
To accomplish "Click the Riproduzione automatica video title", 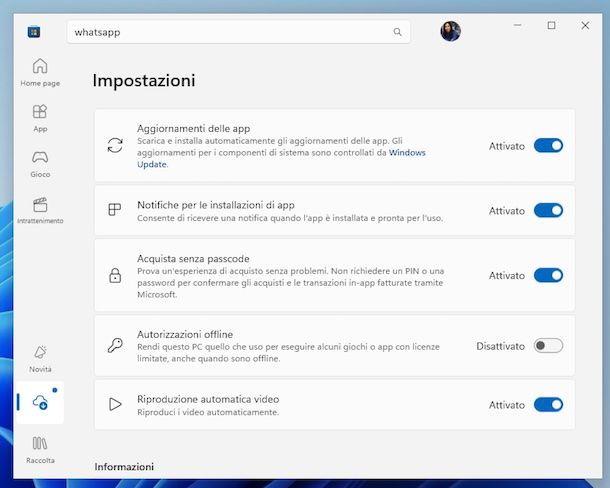I will click(208, 399).
